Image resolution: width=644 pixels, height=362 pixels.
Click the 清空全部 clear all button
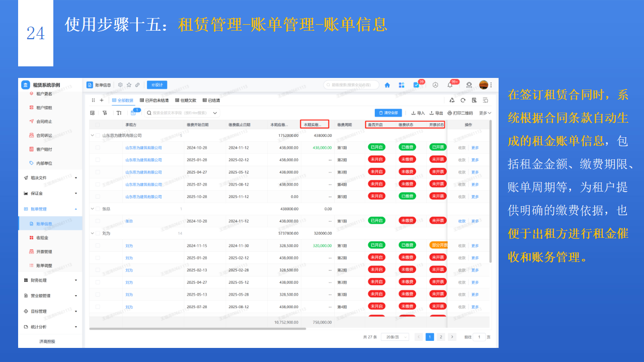pos(388,113)
